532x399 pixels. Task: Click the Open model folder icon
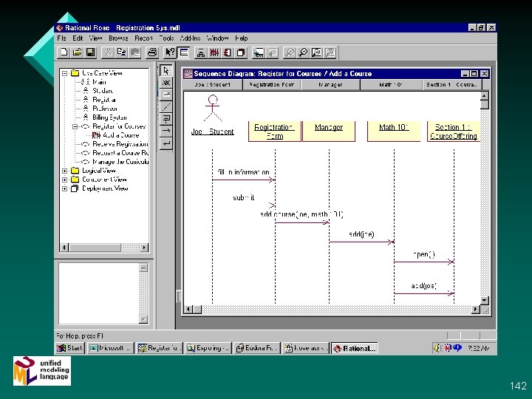click(x=78, y=52)
